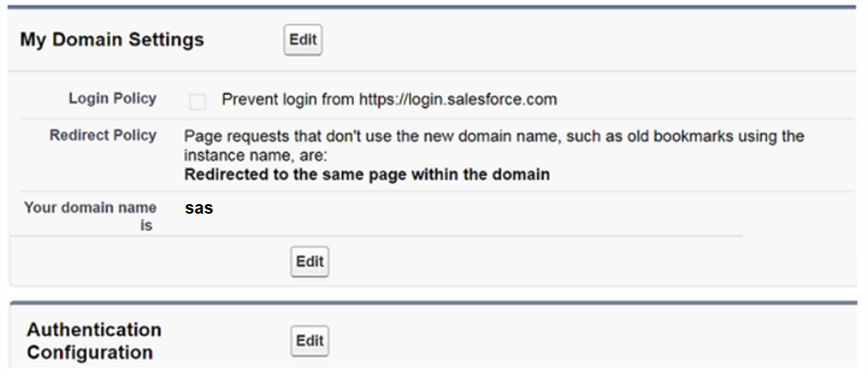868x377 pixels.
Task: Click the word "Configuration" in the section heading
Action: 89,353
